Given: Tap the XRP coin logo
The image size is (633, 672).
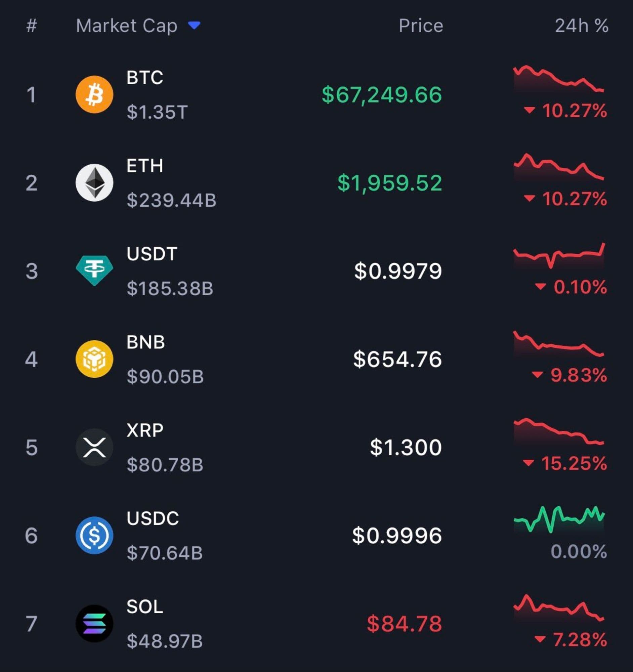Looking at the screenshot, I should pyautogui.click(x=94, y=447).
